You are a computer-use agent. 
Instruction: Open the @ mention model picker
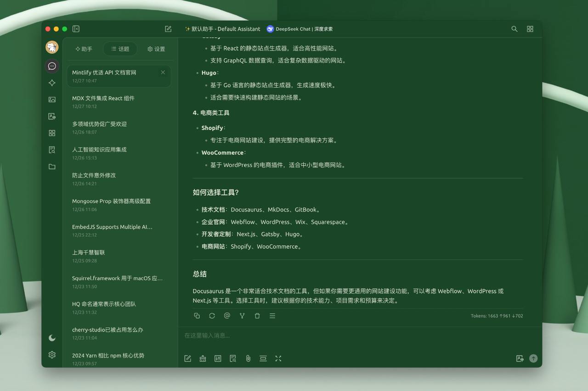click(x=227, y=316)
